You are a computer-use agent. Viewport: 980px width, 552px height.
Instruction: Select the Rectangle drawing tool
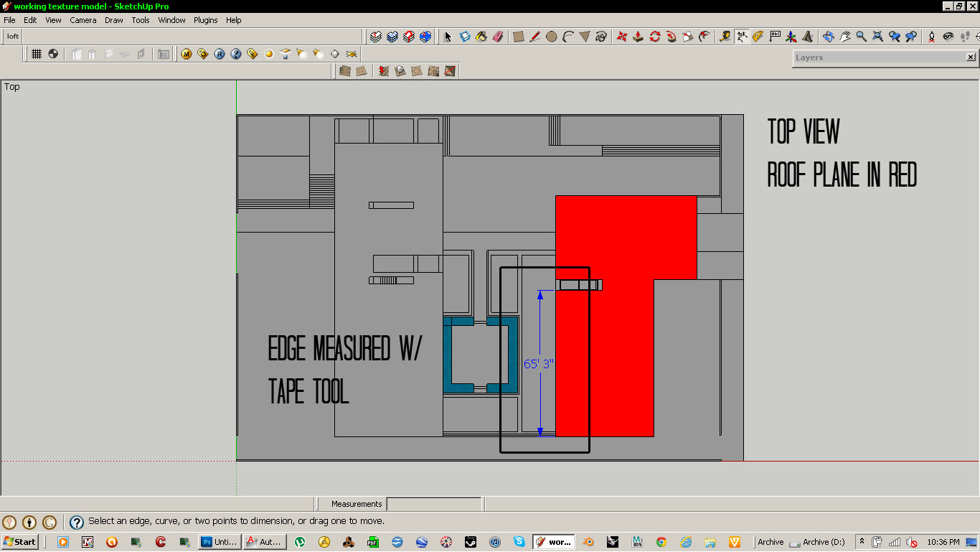pos(518,37)
